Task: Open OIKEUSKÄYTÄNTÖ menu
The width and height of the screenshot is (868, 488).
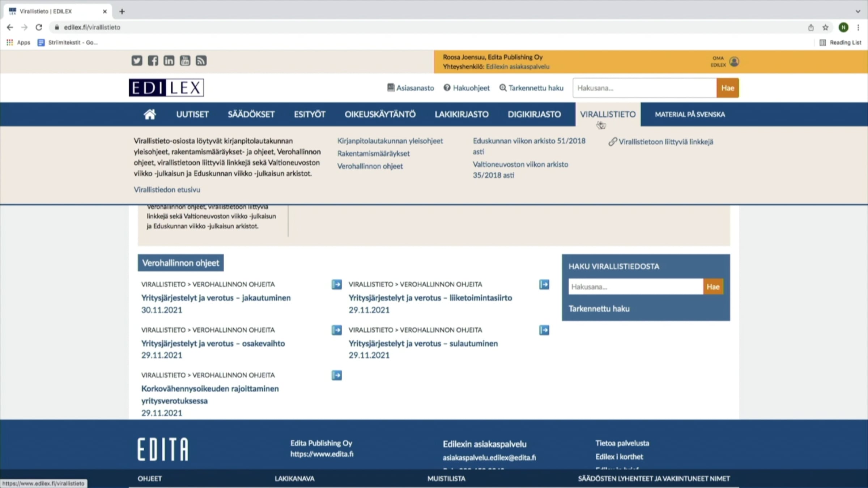Action: (380, 114)
